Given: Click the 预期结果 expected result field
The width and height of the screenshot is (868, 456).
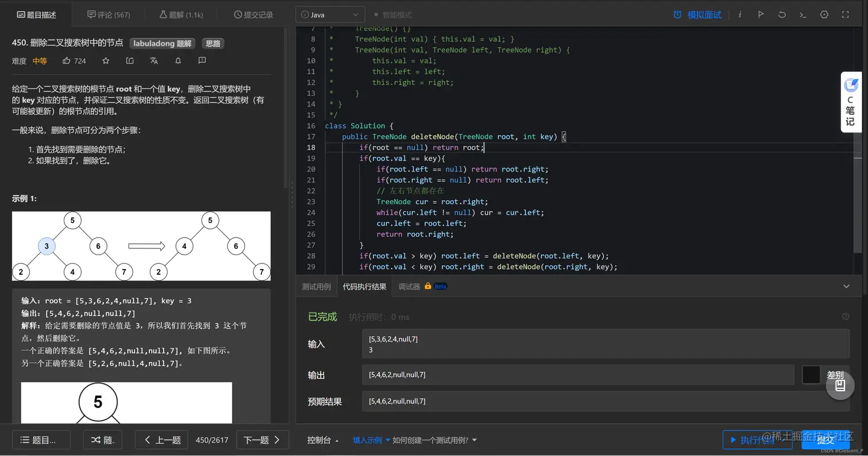Looking at the screenshot, I should pos(606,401).
